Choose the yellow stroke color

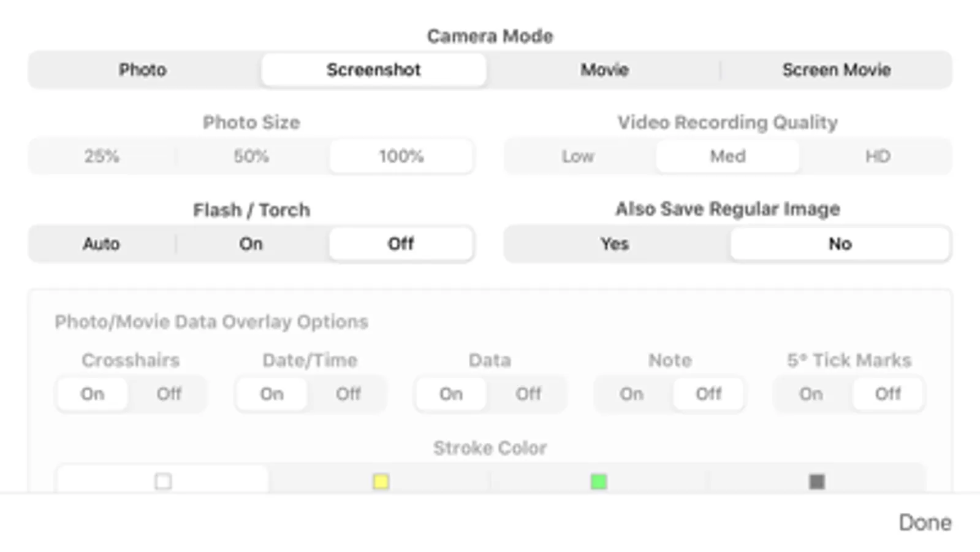pos(381,481)
